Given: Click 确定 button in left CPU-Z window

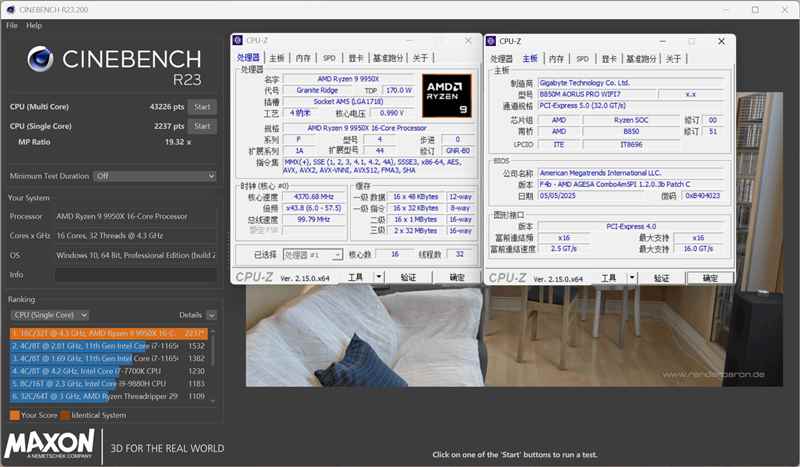Looking at the screenshot, I should tap(457, 277).
